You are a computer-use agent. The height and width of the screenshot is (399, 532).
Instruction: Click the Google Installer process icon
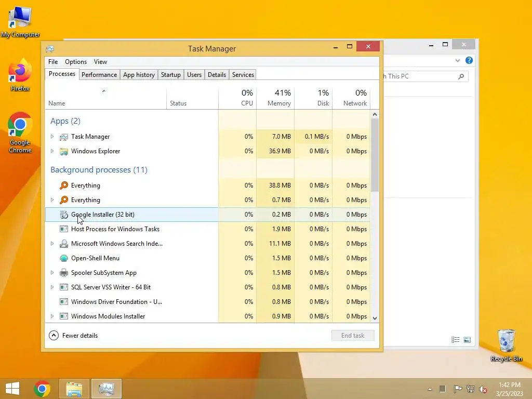point(64,215)
